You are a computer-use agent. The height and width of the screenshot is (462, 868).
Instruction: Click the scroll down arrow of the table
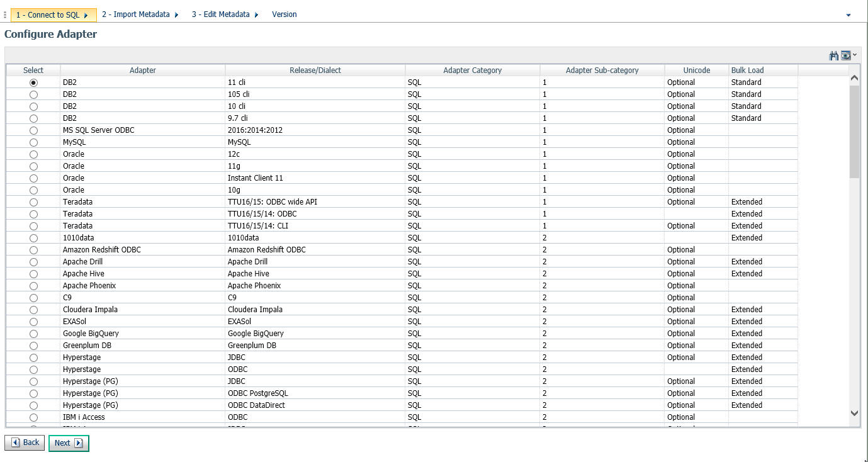(x=854, y=413)
